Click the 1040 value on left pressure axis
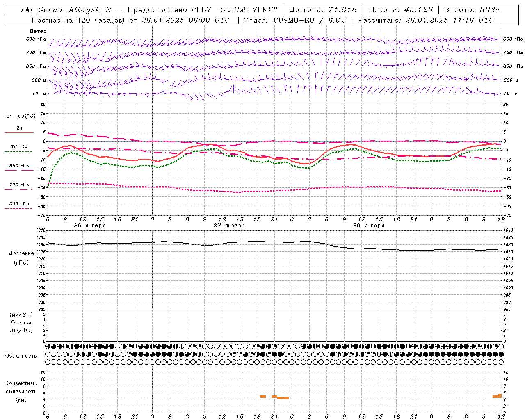This screenshot has width=525, height=420. 41,231
